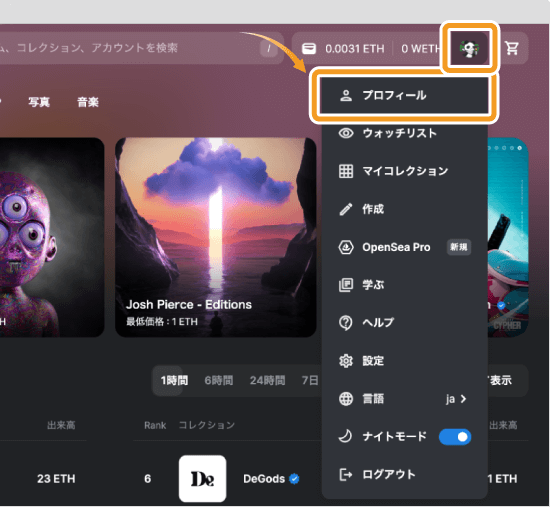Open the profile avatar menu
Screen dimensions: 550x507
coord(470,49)
